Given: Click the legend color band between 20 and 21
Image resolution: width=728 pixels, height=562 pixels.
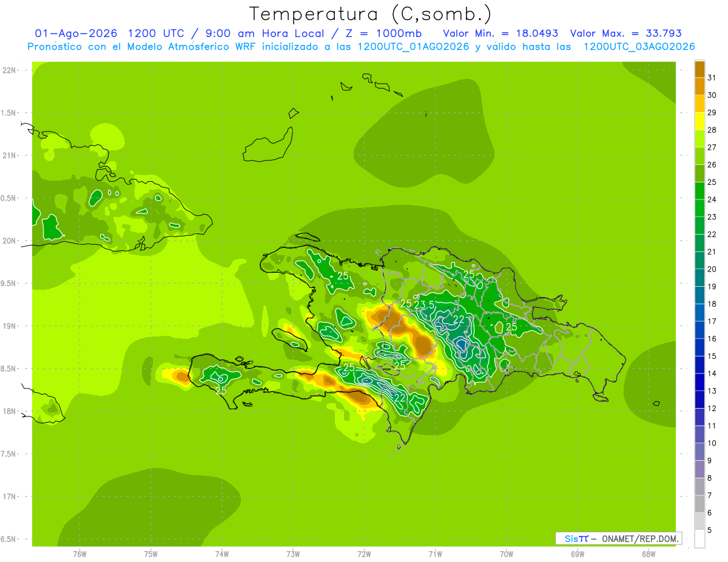Looking at the screenshot, I should [699, 260].
